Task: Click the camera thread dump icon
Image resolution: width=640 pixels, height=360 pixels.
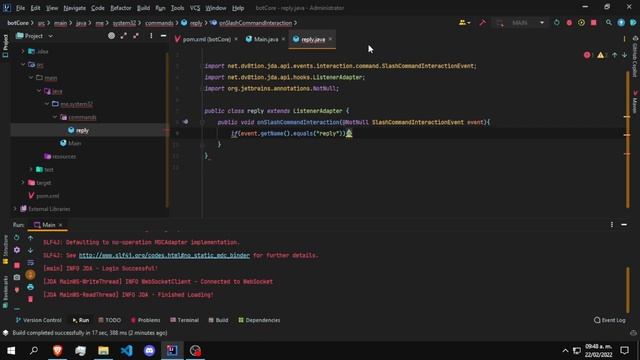Action: click(17, 278)
